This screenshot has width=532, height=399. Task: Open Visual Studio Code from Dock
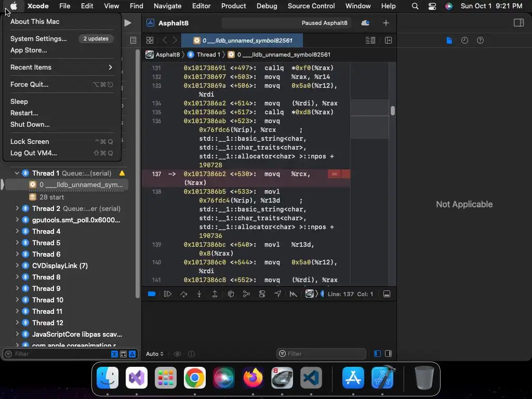pos(311,378)
